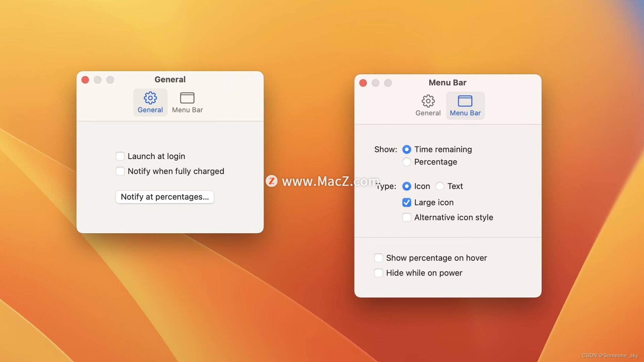Select the Time remaining radio button
This screenshot has width=644, height=362.
pyautogui.click(x=406, y=149)
